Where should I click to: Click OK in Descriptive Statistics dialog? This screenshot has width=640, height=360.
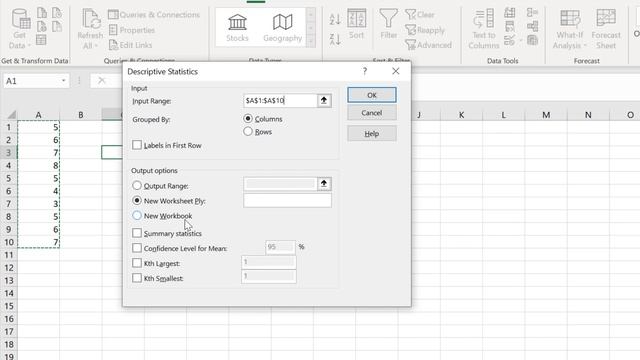tap(371, 95)
